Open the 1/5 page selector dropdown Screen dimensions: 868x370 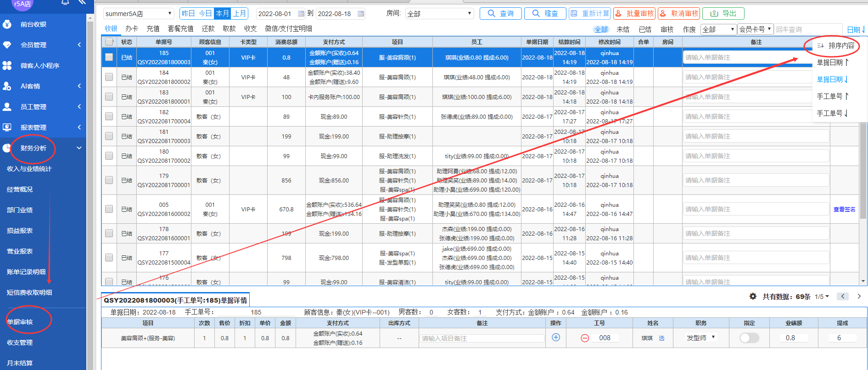click(822, 297)
